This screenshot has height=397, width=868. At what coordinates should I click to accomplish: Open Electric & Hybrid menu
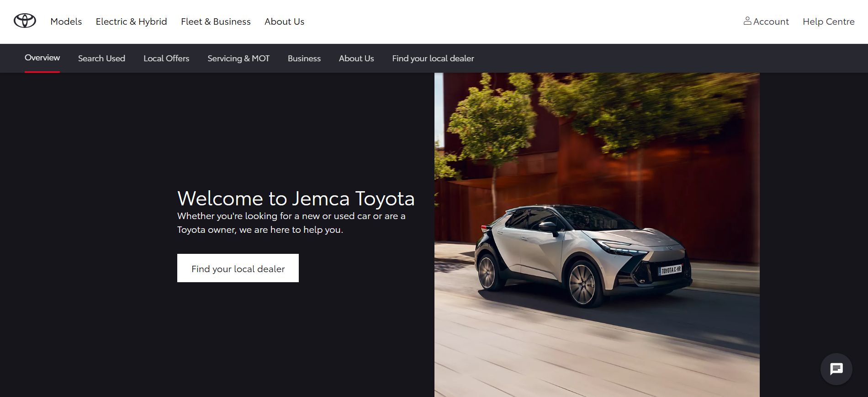click(131, 21)
